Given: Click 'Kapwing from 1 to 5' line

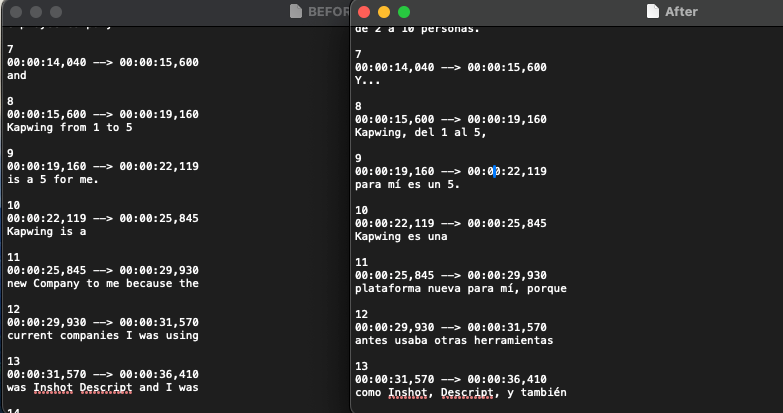Looking at the screenshot, I should 69,127.
